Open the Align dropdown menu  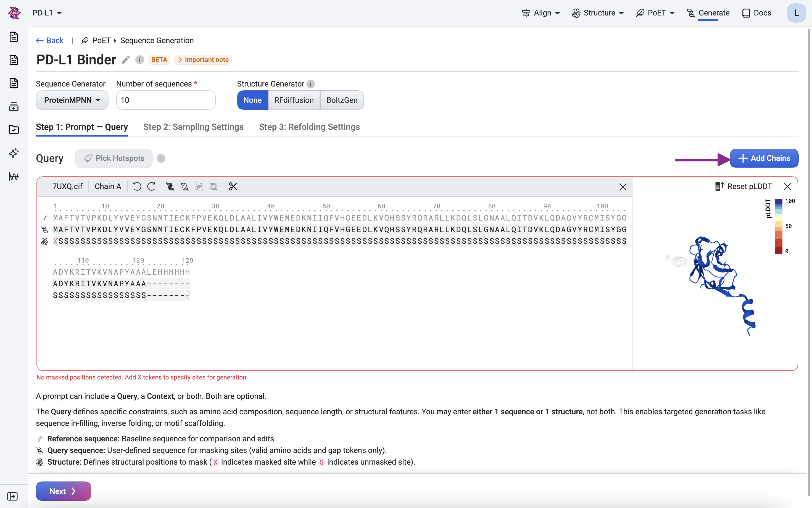pyautogui.click(x=541, y=13)
